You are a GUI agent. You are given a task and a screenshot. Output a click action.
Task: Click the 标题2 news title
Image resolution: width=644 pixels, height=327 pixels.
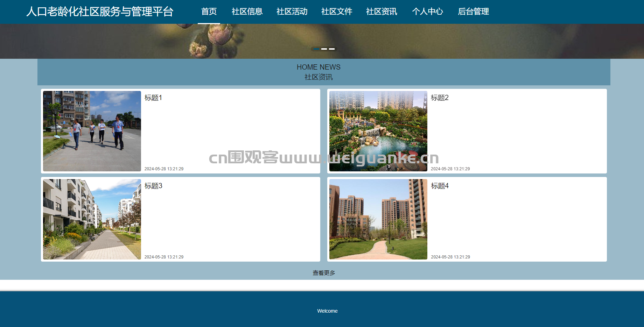[x=440, y=98]
